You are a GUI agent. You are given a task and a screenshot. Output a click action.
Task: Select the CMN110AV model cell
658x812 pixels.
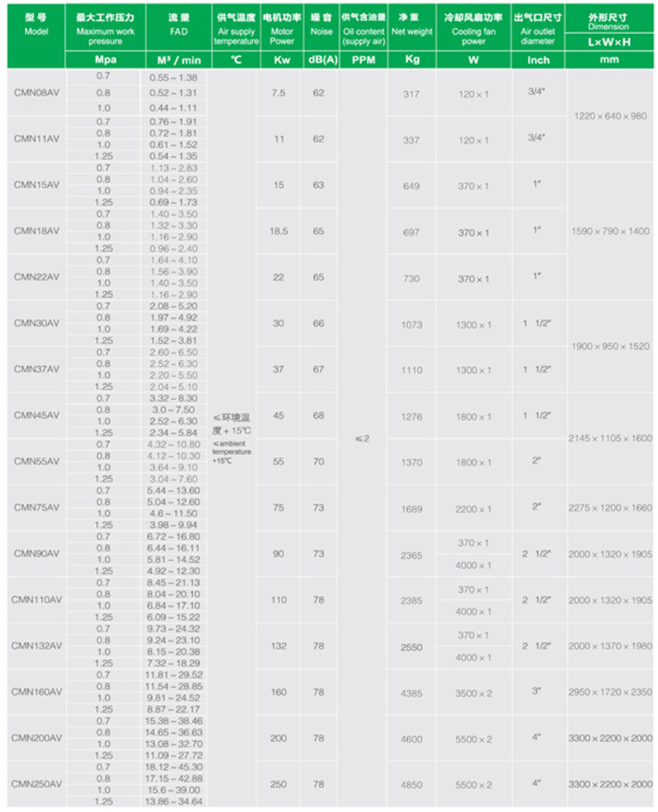(36, 600)
